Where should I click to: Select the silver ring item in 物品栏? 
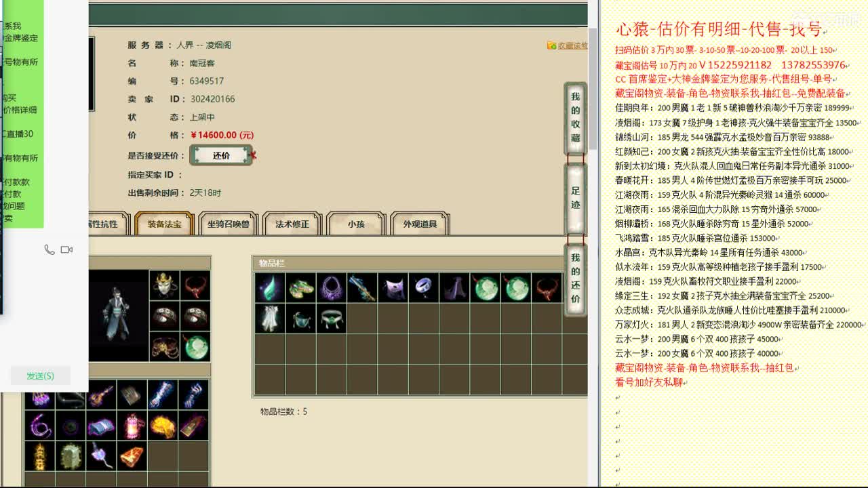[x=423, y=288]
